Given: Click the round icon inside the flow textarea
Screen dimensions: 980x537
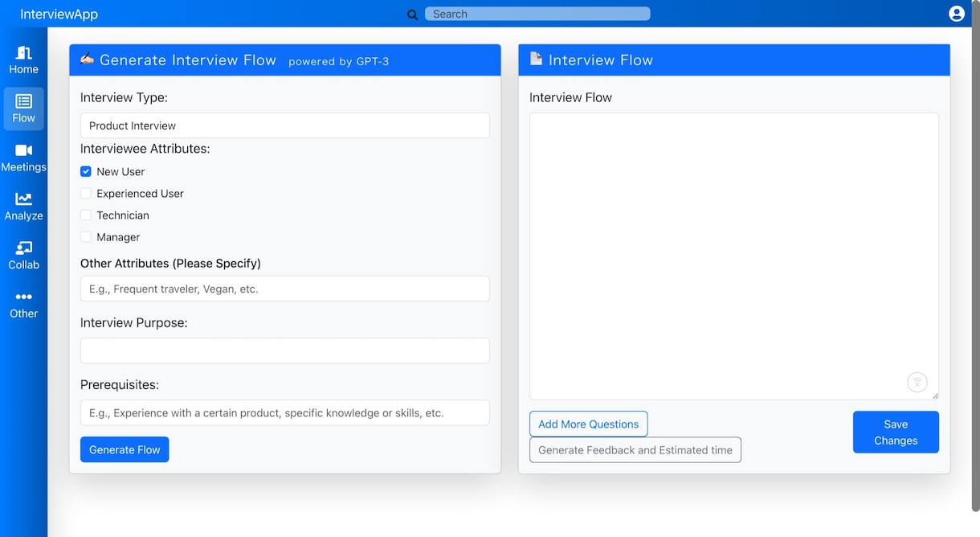Looking at the screenshot, I should coord(917,382).
